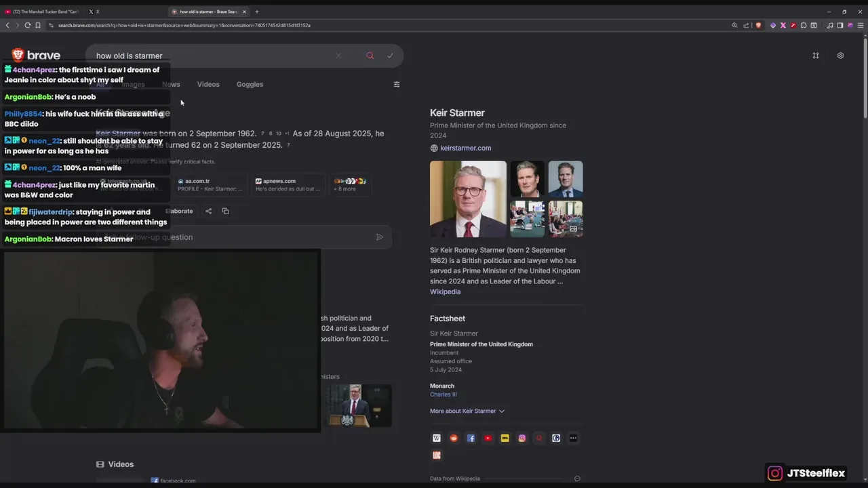Click the 'Keir Starmer' infobox heading

point(457,113)
